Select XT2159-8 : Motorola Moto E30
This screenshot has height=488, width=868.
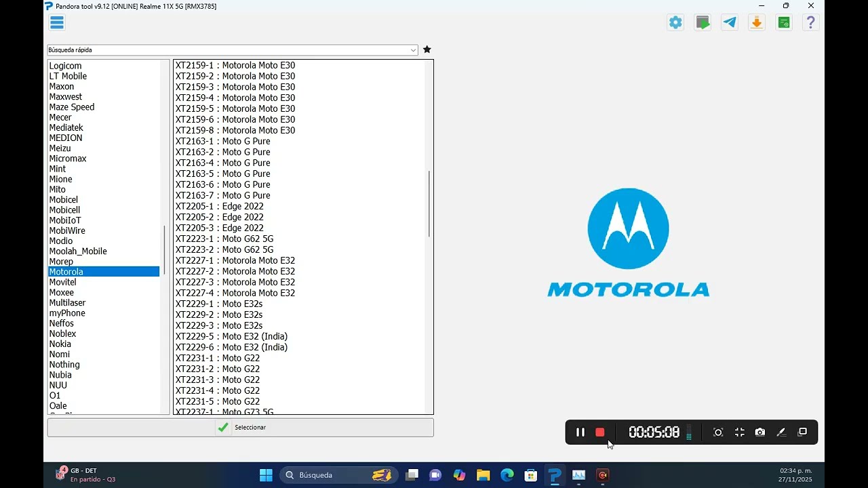click(x=235, y=130)
